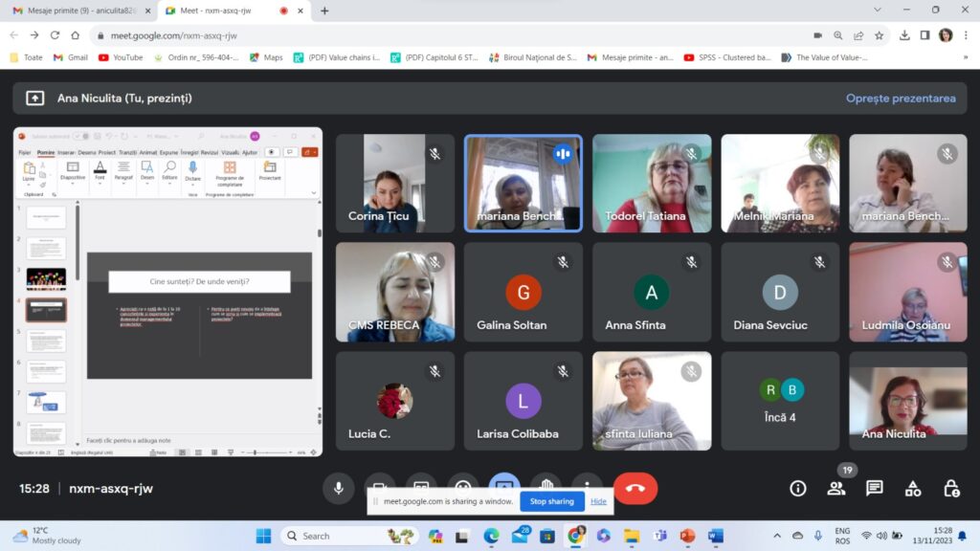Viewport: 980px width, 551px height.
Task: Switch to the Mesaje primite Gmail tab
Action: tap(75, 11)
